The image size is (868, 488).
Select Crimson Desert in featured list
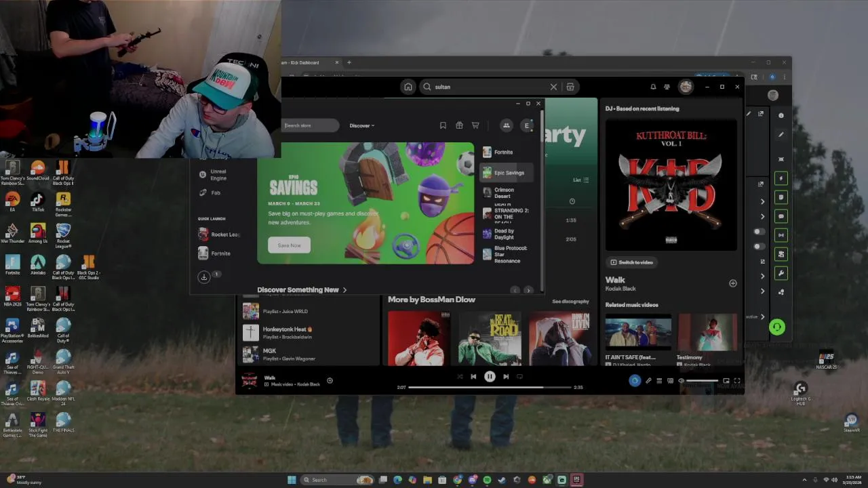pyautogui.click(x=507, y=193)
